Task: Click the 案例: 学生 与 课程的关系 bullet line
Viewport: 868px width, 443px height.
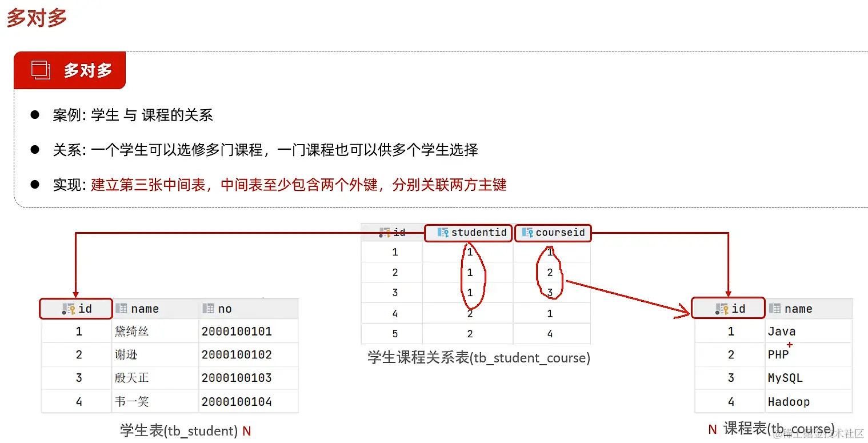Action: (x=133, y=115)
